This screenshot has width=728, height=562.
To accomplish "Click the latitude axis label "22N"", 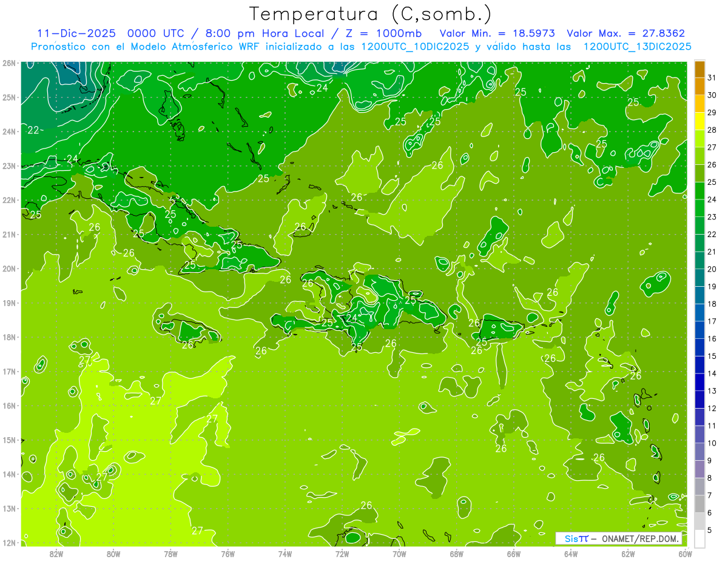I will pyautogui.click(x=9, y=200).
